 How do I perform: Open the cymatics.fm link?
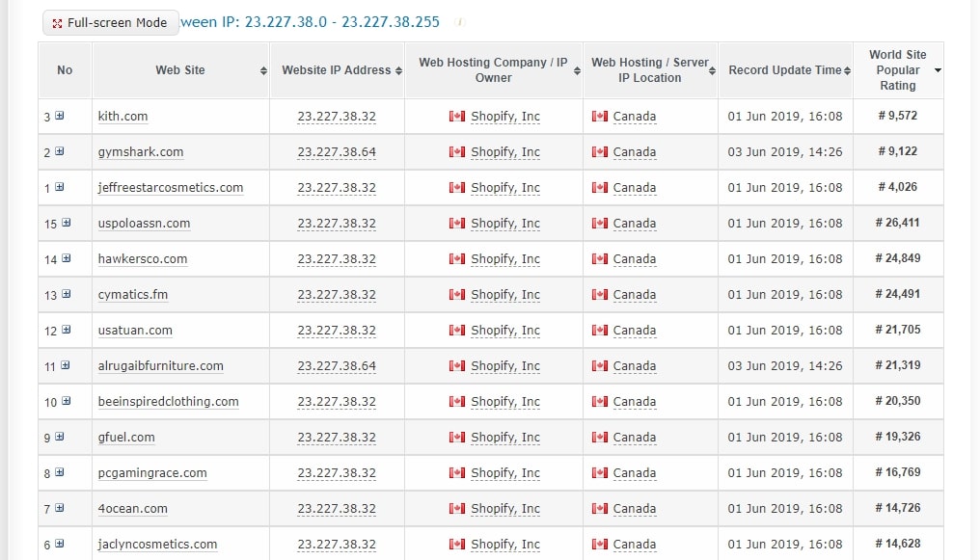[133, 295]
